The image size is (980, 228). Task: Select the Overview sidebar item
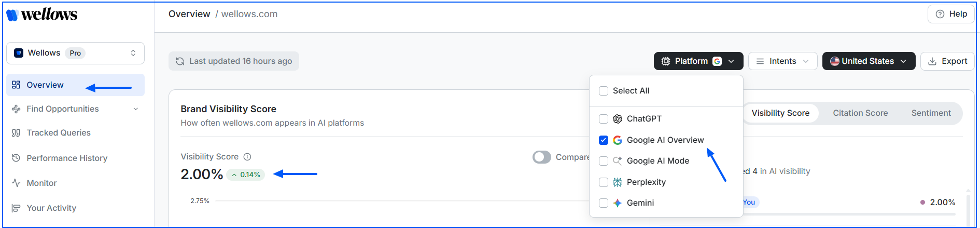[45, 85]
